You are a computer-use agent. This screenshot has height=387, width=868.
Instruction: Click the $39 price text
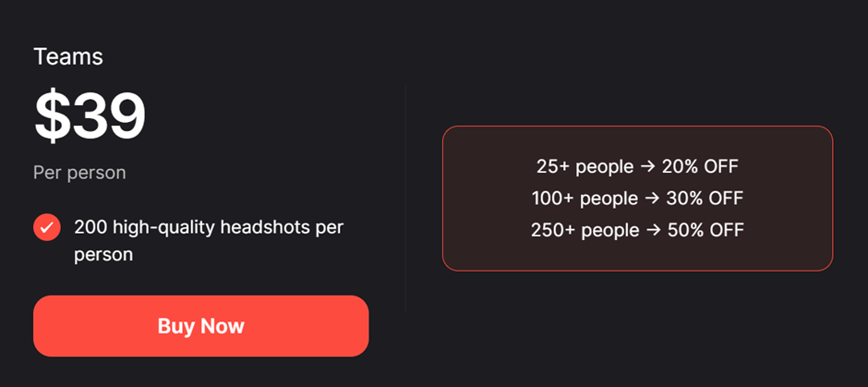[x=90, y=116]
